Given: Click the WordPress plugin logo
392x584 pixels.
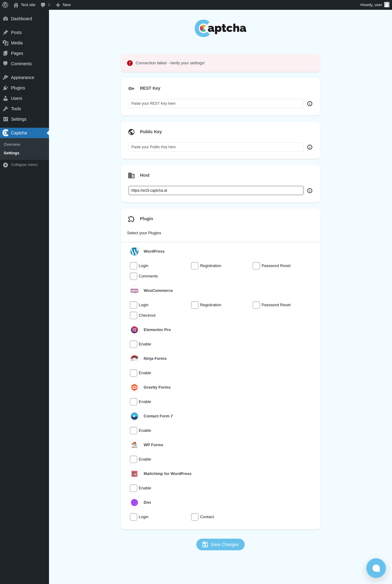Looking at the screenshot, I should click(x=134, y=251).
